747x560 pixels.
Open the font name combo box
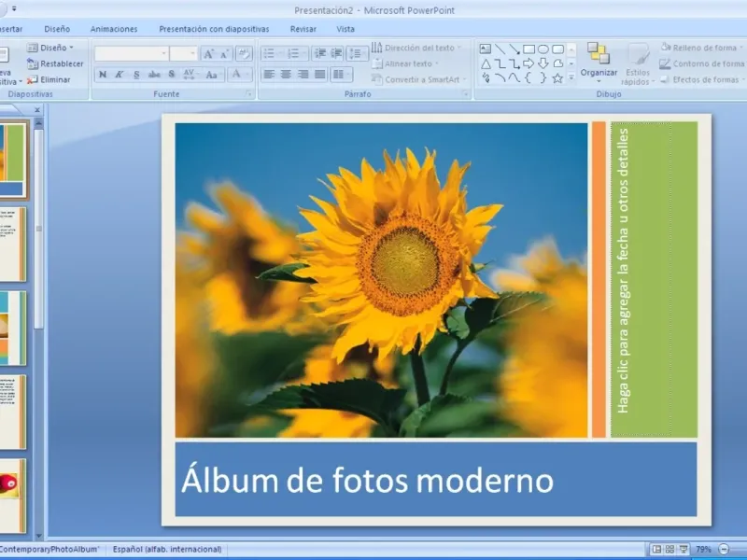coord(131,53)
